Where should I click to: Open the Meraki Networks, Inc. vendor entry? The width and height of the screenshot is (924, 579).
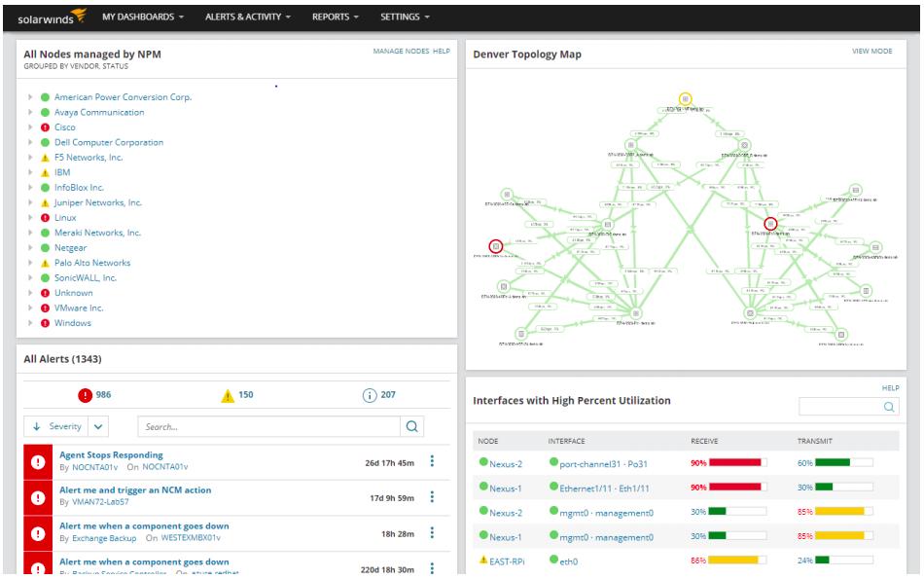click(x=98, y=233)
